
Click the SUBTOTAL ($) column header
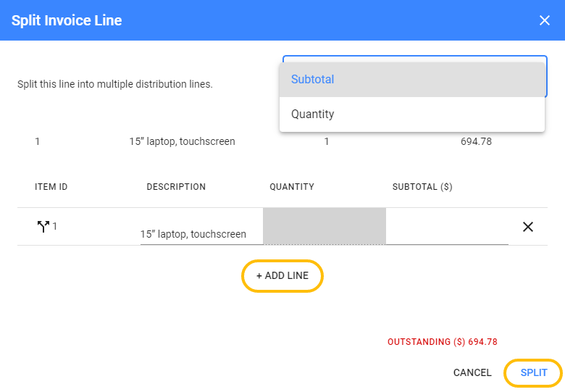click(422, 187)
